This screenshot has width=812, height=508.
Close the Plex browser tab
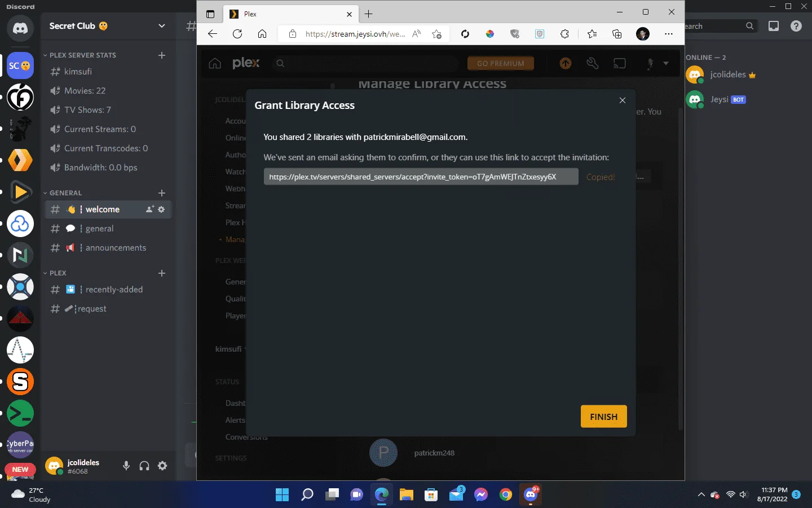pos(349,14)
